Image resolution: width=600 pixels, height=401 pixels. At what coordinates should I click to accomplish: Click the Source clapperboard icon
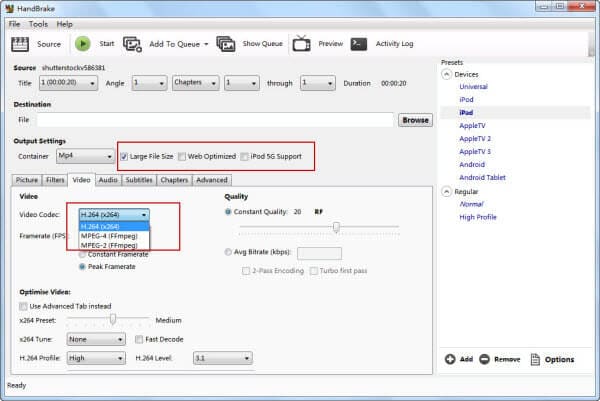(20, 44)
